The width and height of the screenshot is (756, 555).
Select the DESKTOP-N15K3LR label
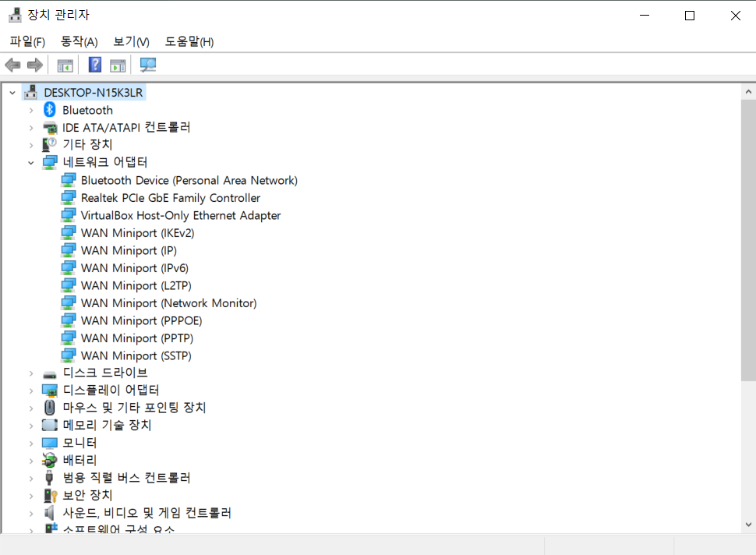(x=94, y=92)
